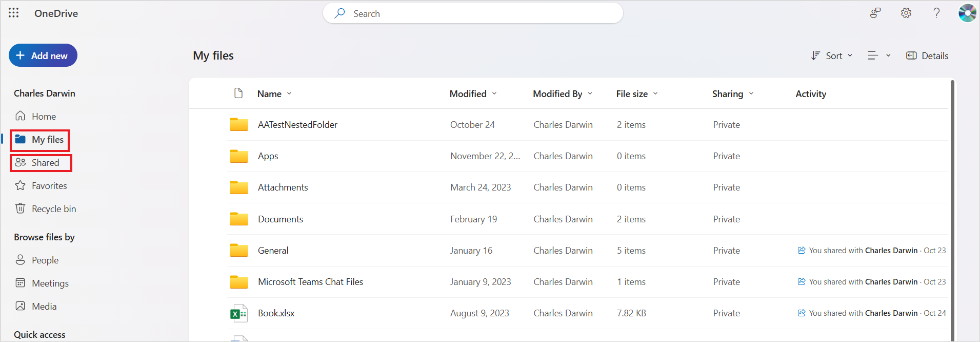The height and width of the screenshot is (342, 980).
Task: Open the Excel file icon for Book.xlsx
Action: [239, 313]
